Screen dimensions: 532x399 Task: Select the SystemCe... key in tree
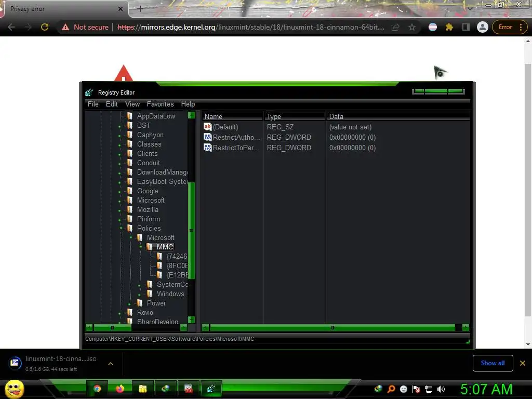(171, 284)
